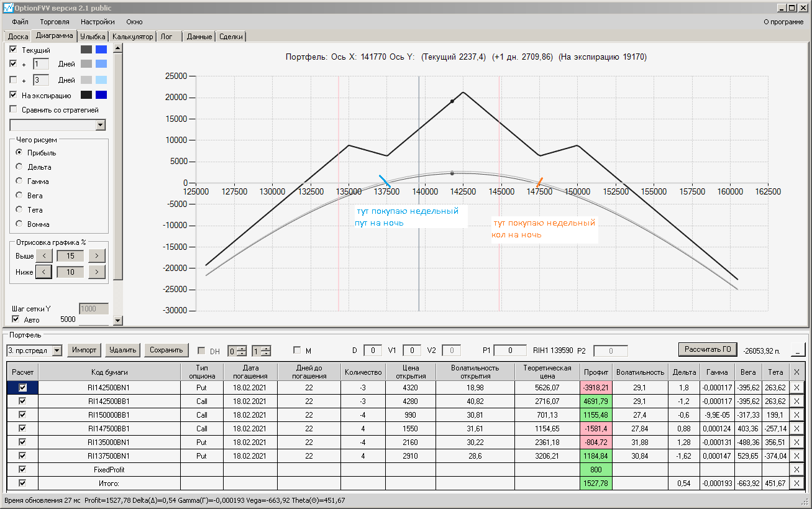Delete the RI142500BN1 row with its X
This screenshot has height=509, width=812.
coord(796,387)
